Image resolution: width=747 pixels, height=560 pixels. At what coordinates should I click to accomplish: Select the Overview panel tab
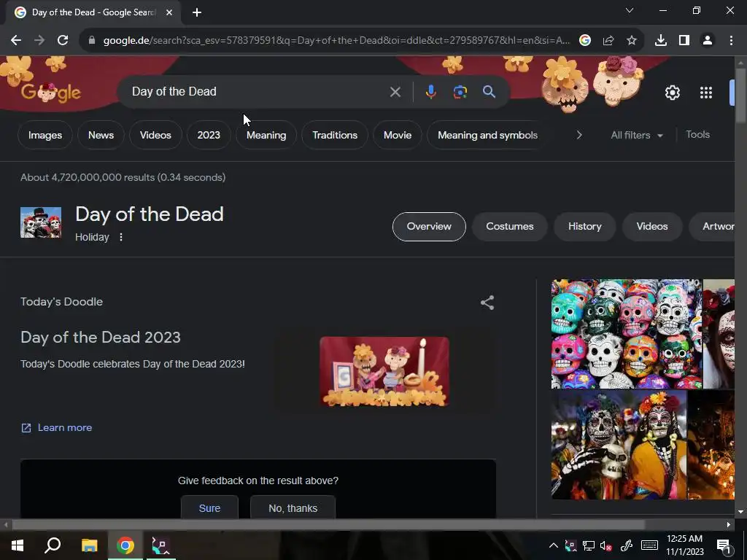[x=429, y=227]
